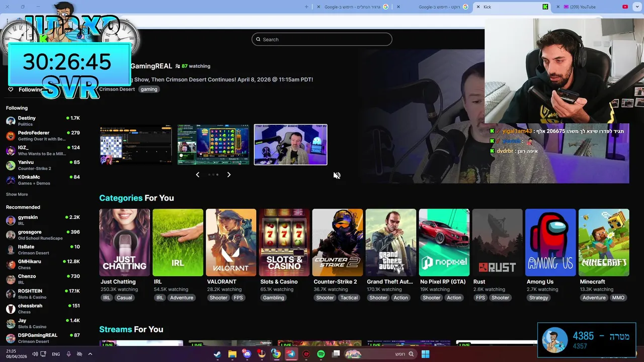Open GMHikaru channel in Recommended

pyautogui.click(x=43, y=264)
